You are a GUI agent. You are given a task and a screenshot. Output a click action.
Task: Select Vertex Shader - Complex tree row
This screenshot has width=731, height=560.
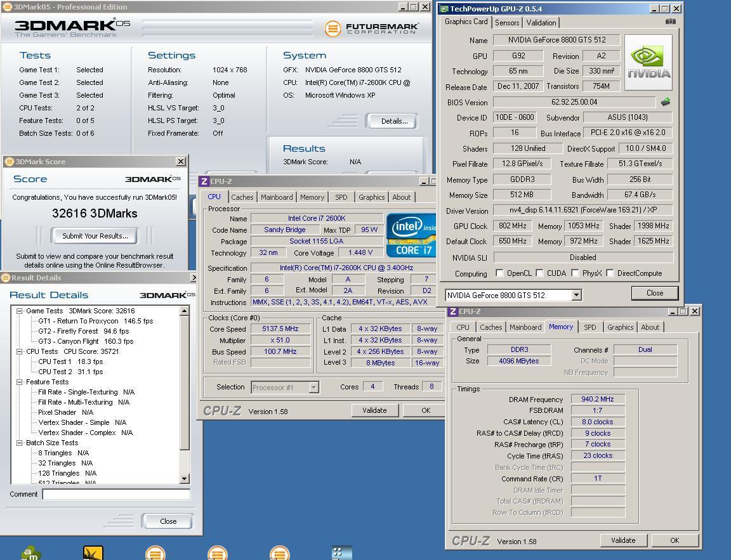[85, 433]
